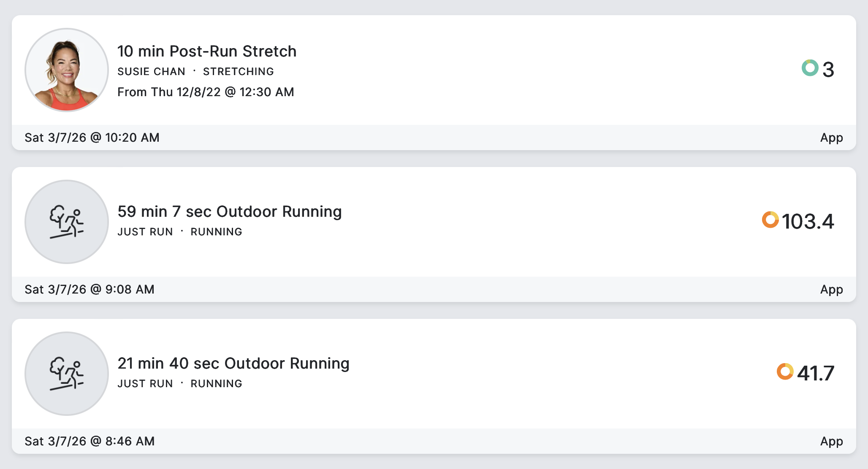Image resolution: width=868 pixels, height=469 pixels.
Task: Click Sat 3/7/26 @ 8:46 AM timestamp
Action: pos(90,441)
